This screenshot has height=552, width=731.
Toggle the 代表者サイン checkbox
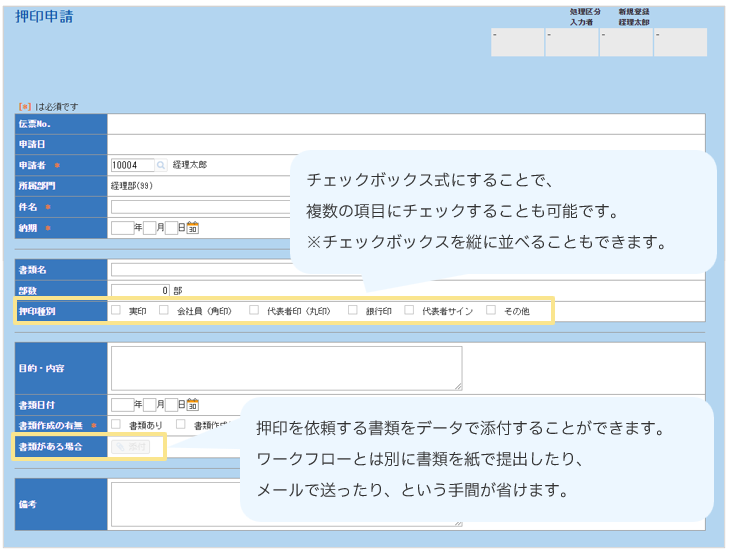pyautogui.click(x=409, y=311)
